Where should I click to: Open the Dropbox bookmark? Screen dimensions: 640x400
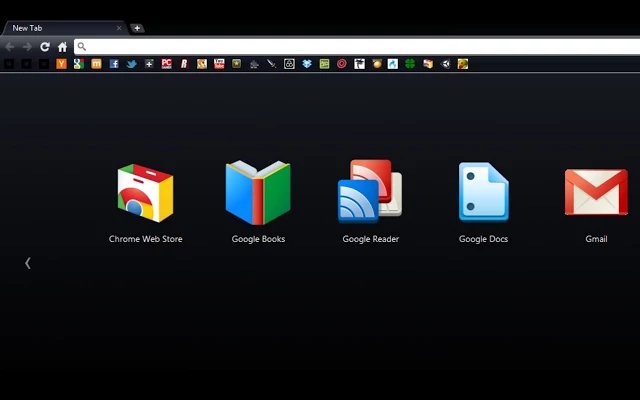307,64
